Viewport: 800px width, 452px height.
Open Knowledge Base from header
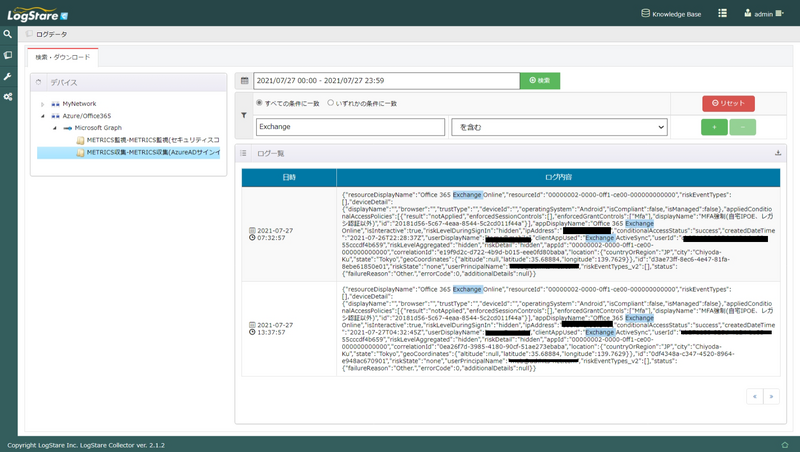click(x=671, y=14)
